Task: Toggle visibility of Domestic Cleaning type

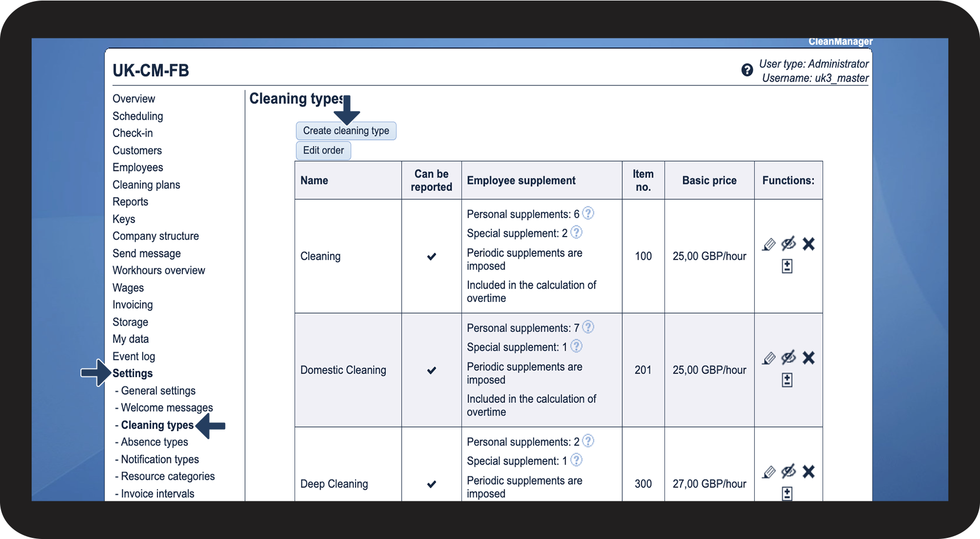Action: tap(788, 357)
